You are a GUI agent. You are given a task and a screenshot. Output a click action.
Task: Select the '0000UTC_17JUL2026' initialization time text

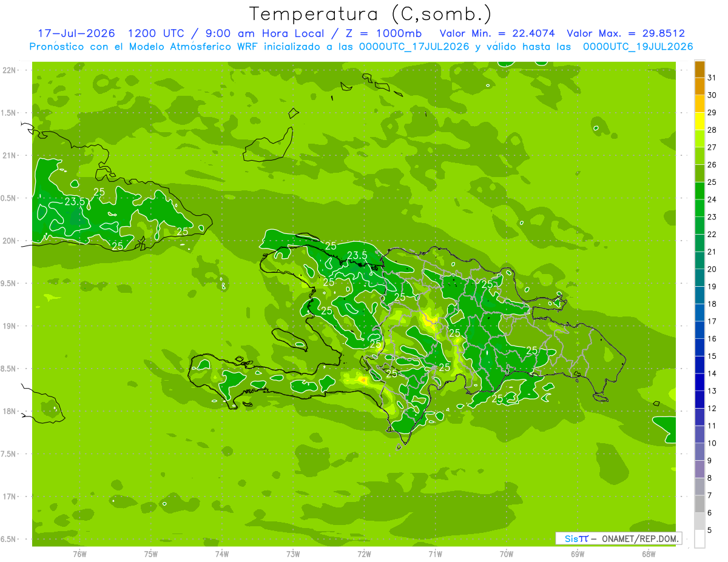(414, 47)
